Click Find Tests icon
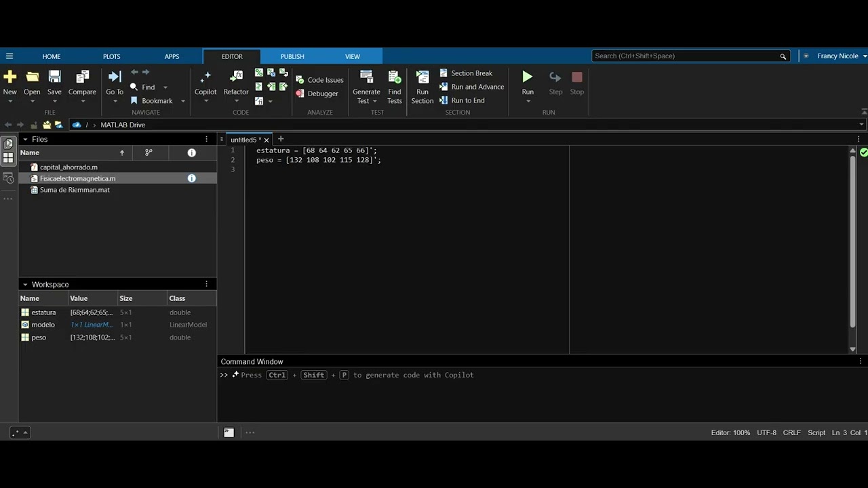The height and width of the screenshot is (488, 868). (x=395, y=77)
